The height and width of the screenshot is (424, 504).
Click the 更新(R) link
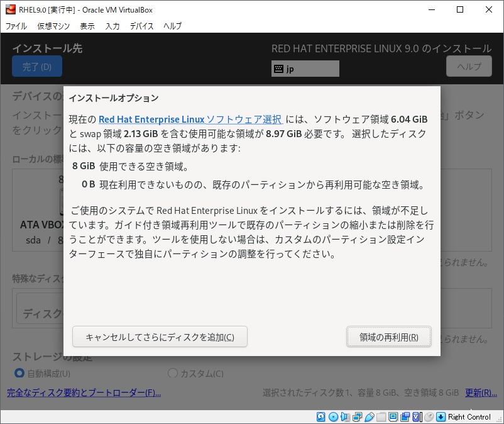click(x=481, y=393)
